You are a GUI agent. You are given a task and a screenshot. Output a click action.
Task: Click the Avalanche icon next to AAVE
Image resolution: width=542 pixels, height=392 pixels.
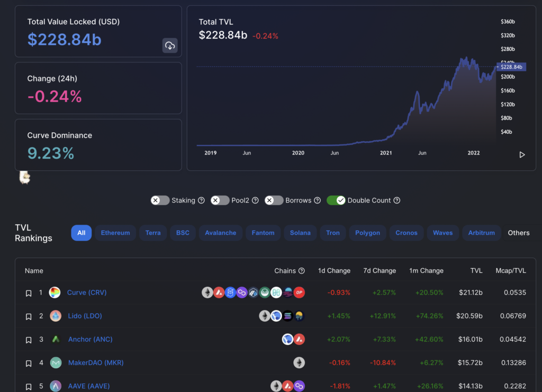point(288,386)
